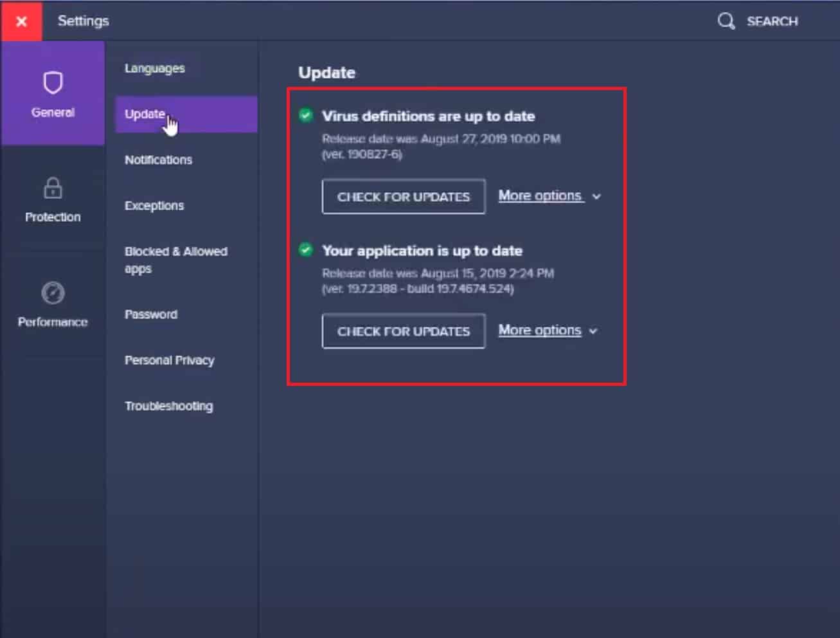Open the Troubleshooting settings page
The height and width of the screenshot is (638, 840).
169,406
